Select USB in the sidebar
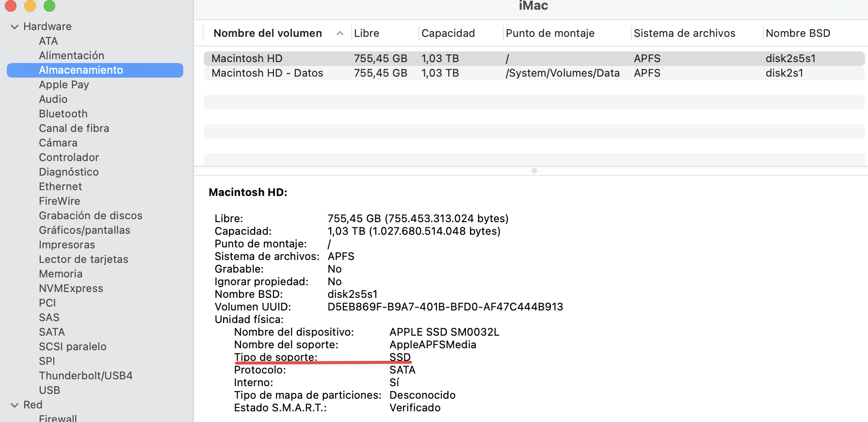The height and width of the screenshot is (422, 868). (x=49, y=390)
